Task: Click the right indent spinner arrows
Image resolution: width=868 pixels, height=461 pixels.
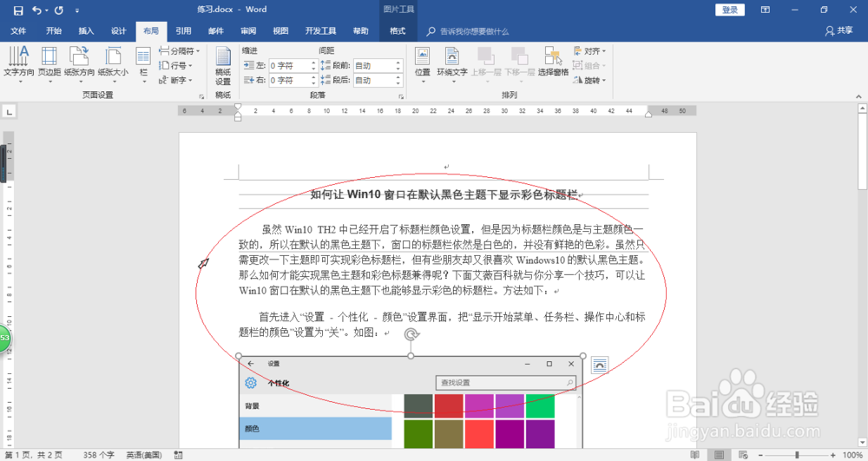Action: click(x=314, y=80)
